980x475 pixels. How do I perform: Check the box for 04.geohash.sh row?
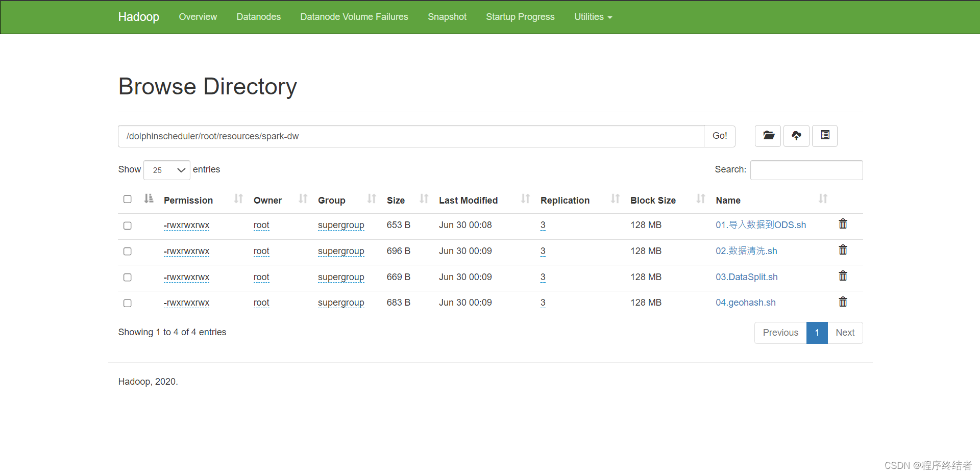coord(128,303)
